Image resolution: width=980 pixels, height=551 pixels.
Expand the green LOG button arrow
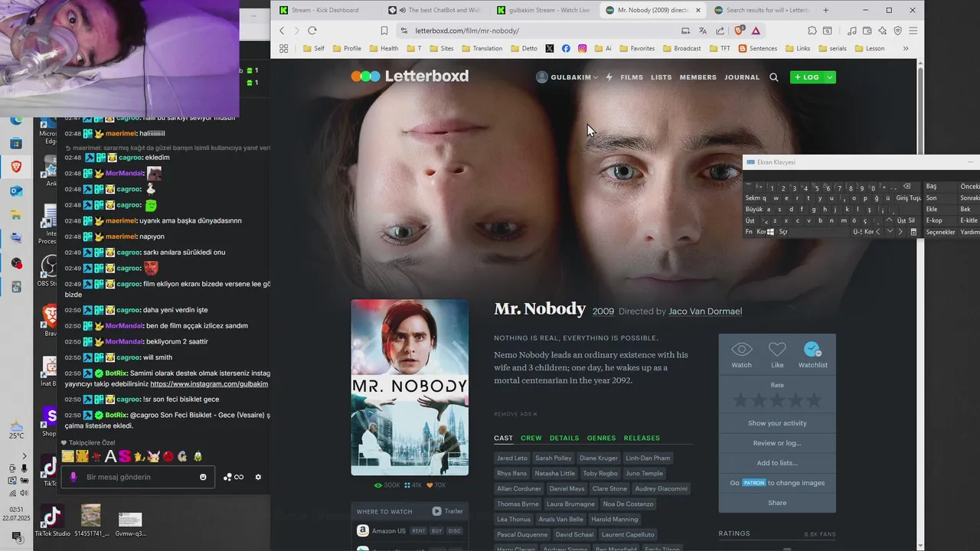(829, 77)
